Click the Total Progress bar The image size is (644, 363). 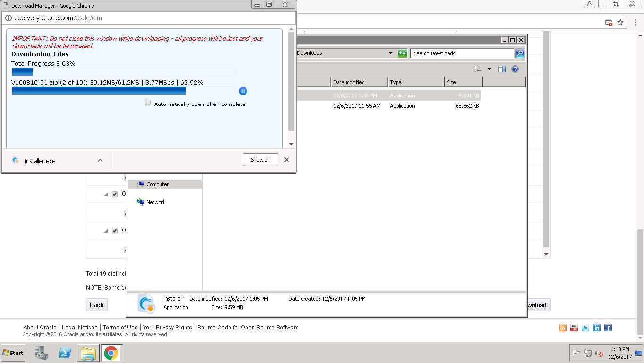[x=123, y=71]
